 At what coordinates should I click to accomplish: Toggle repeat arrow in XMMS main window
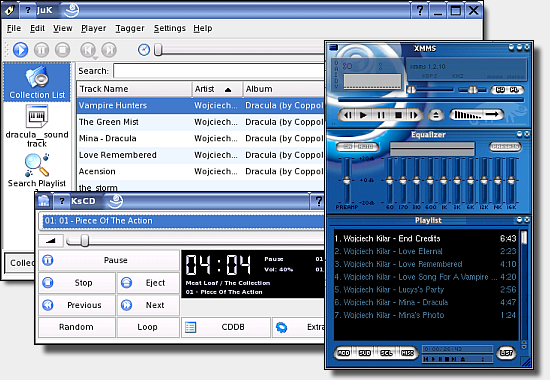[492, 115]
